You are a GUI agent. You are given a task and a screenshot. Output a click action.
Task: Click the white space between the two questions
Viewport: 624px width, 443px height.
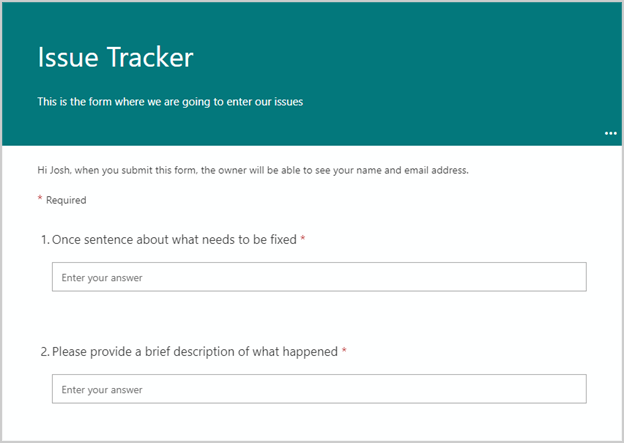(318, 318)
